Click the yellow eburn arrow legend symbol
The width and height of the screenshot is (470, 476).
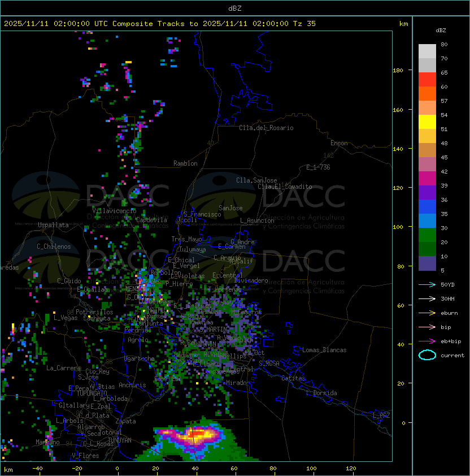427,313
